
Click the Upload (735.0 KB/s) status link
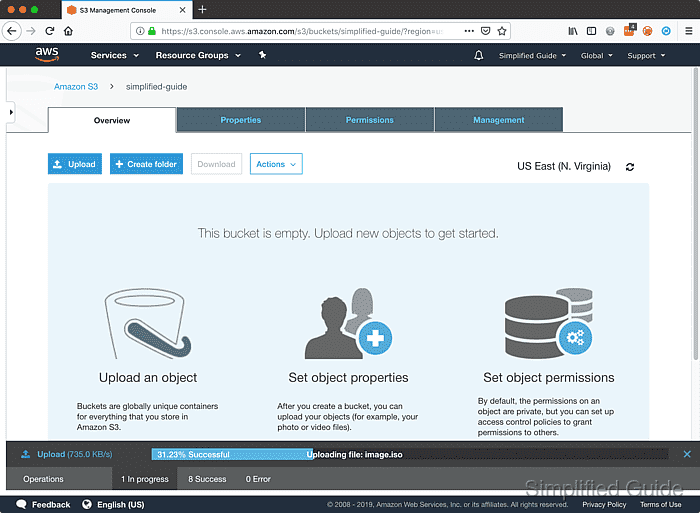(x=75, y=454)
